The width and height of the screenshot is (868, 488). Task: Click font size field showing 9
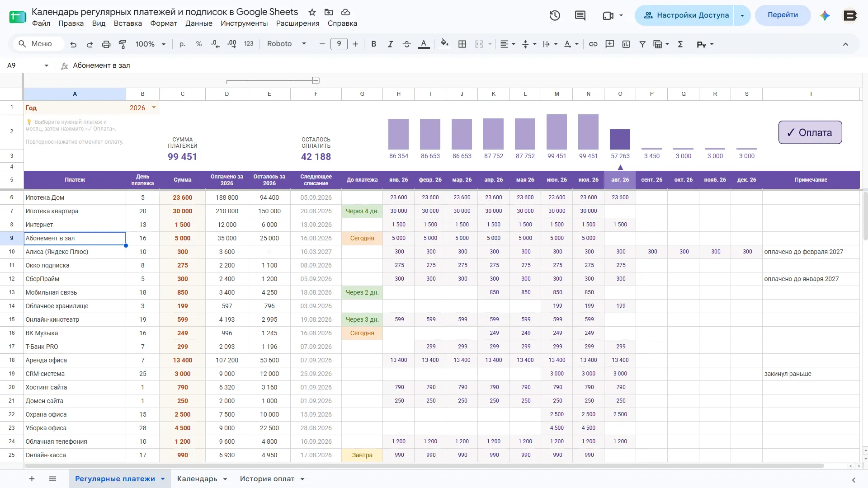click(x=339, y=44)
